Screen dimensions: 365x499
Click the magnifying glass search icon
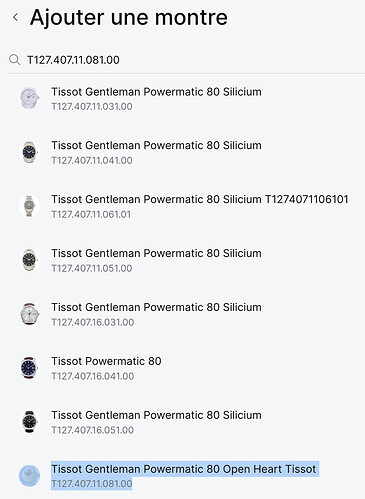click(14, 60)
